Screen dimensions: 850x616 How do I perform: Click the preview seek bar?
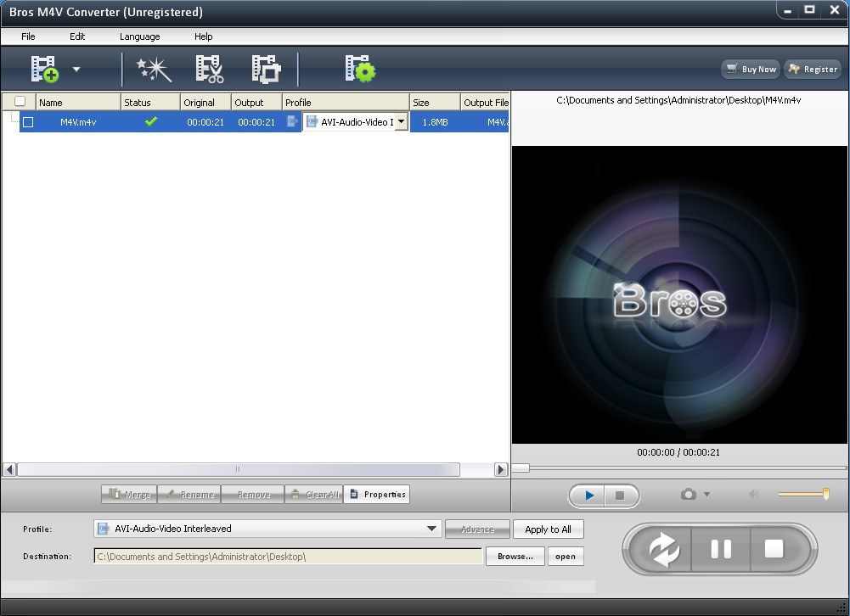tap(680, 468)
